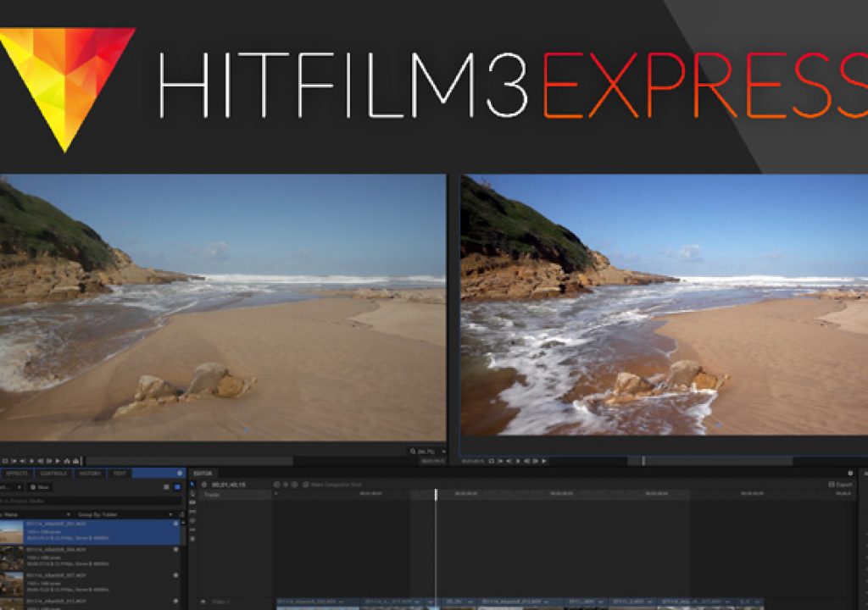Insert trimmer clip into the timeline

tap(66, 461)
